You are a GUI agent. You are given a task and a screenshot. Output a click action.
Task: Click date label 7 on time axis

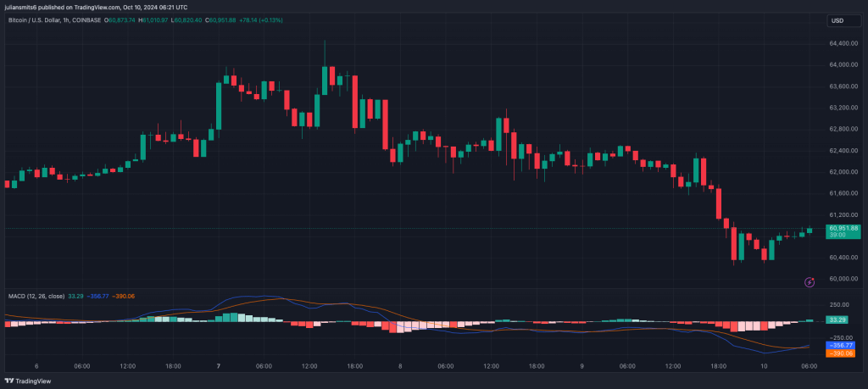[x=219, y=366]
